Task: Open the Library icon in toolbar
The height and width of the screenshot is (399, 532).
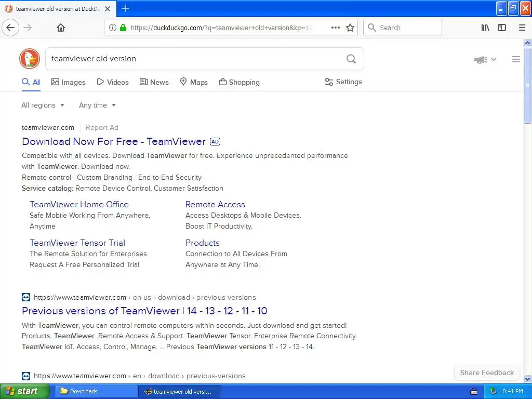Action: [485, 28]
